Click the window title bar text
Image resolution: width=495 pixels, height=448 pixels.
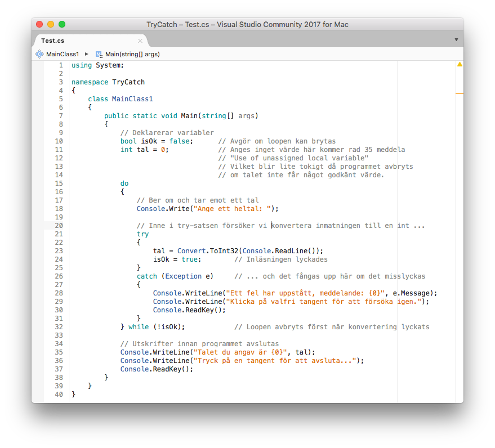click(x=247, y=25)
